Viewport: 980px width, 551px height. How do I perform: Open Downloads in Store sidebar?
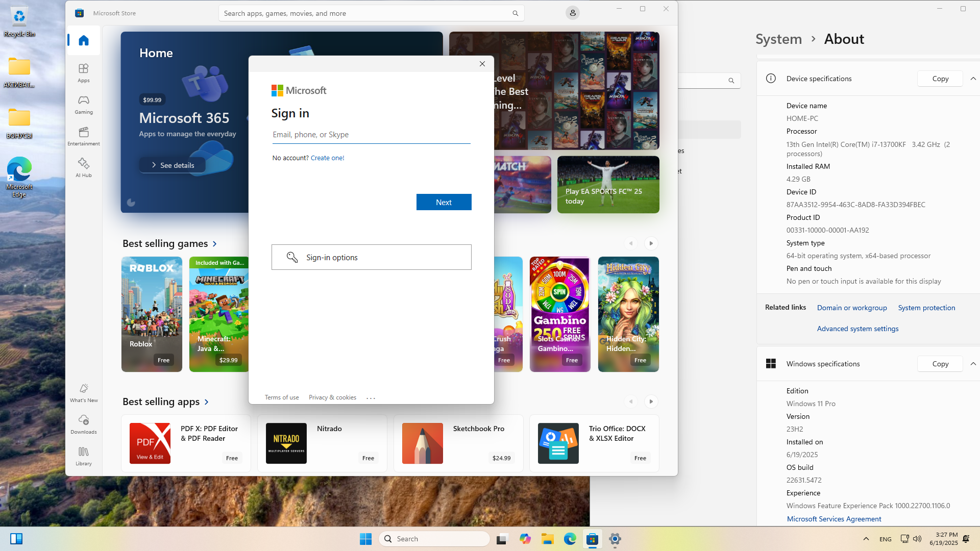(x=84, y=424)
